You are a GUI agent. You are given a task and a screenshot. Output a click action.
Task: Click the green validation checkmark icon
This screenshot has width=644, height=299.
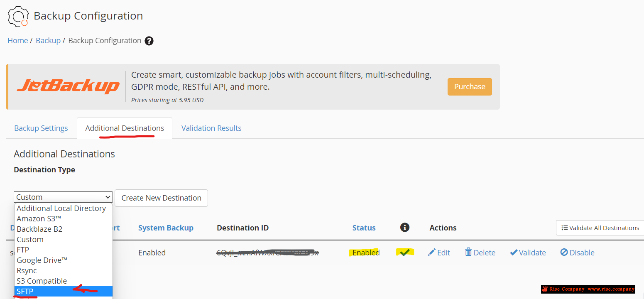(404, 252)
